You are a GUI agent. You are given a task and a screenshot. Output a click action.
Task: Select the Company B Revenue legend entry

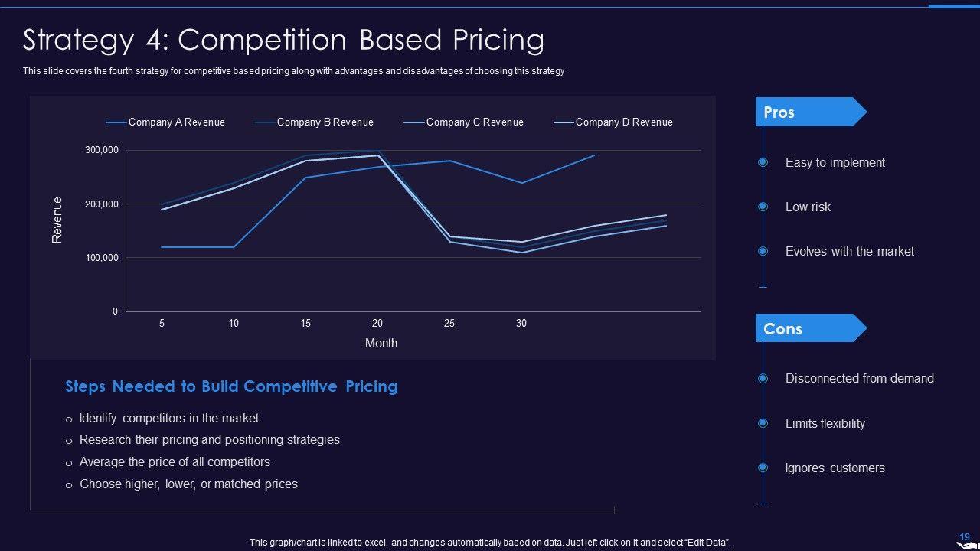(x=314, y=122)
